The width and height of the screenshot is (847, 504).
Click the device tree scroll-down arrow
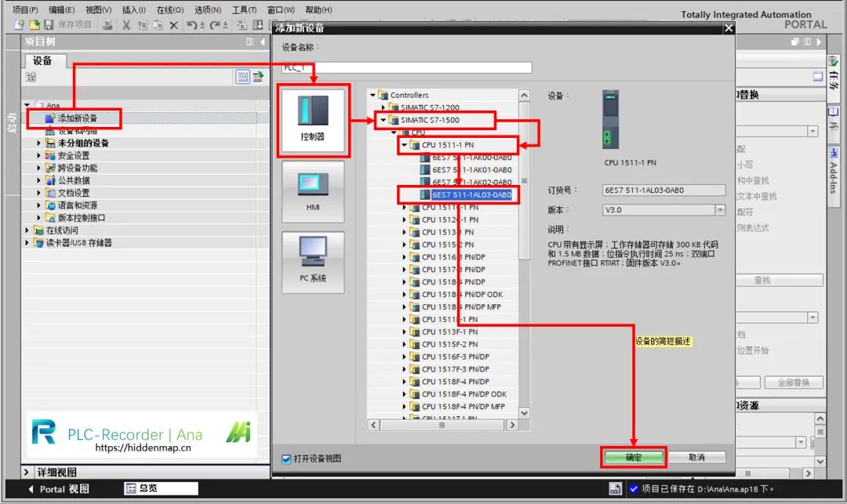pos(524,413)
